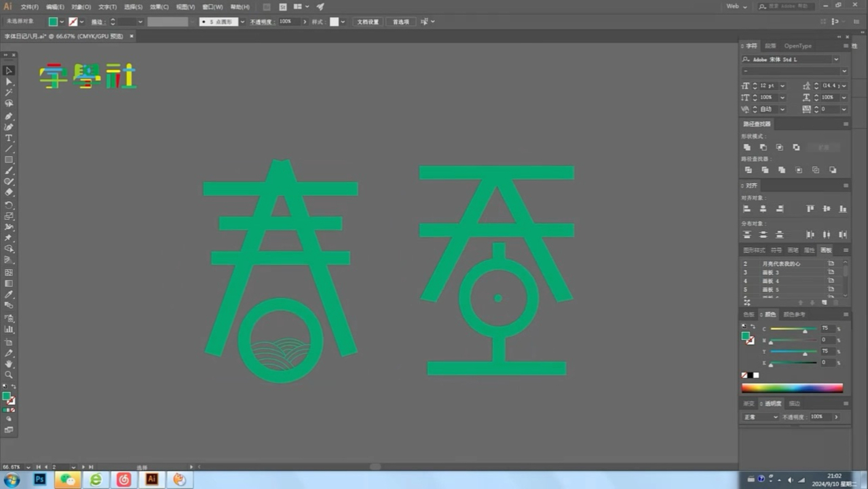
Task: Click the None color box in Color panel
Action: (744, 375)
